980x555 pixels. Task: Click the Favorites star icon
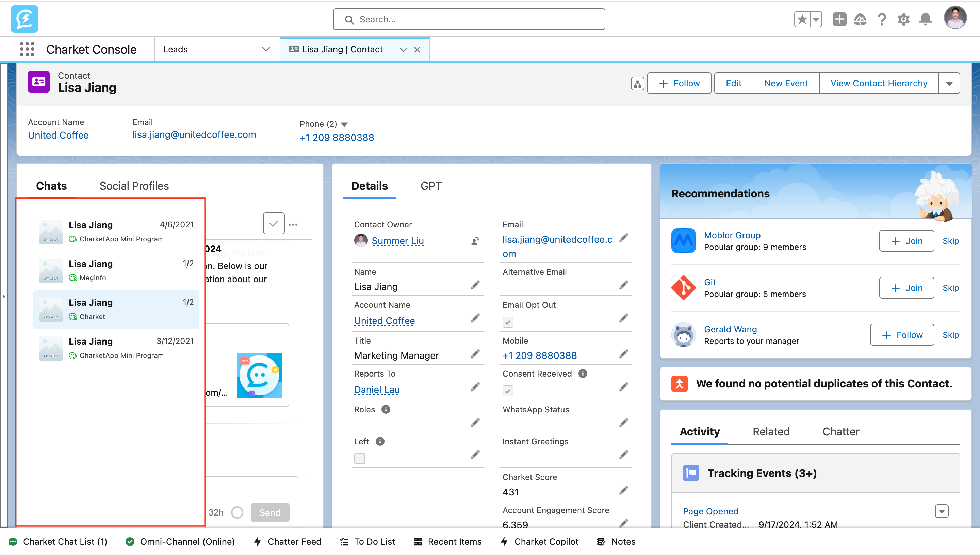(802, 19)
